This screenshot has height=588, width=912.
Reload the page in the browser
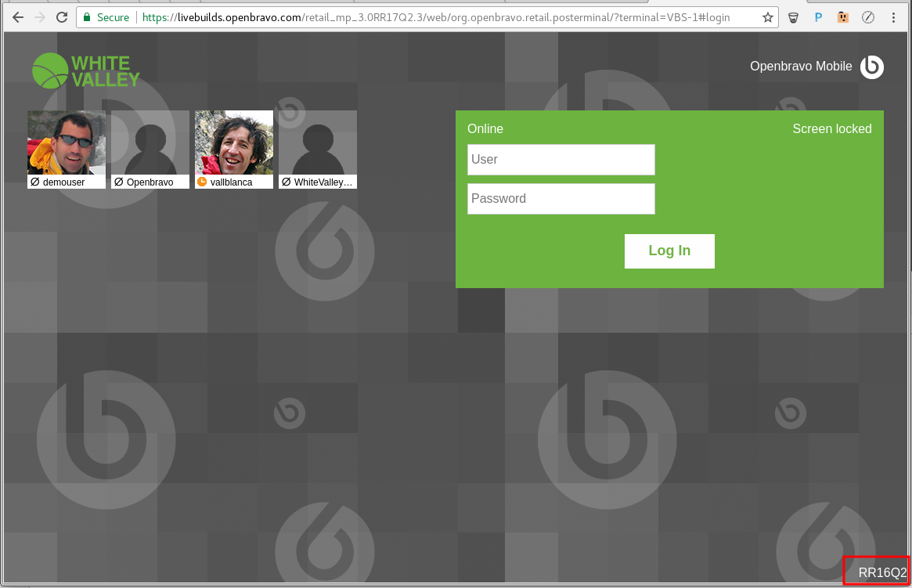tap(62, 17)
